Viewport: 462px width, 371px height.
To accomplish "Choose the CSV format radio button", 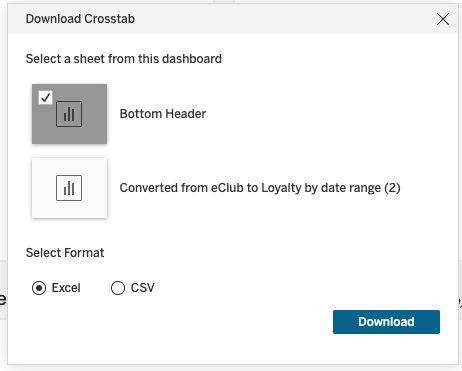I will (118, 288).
